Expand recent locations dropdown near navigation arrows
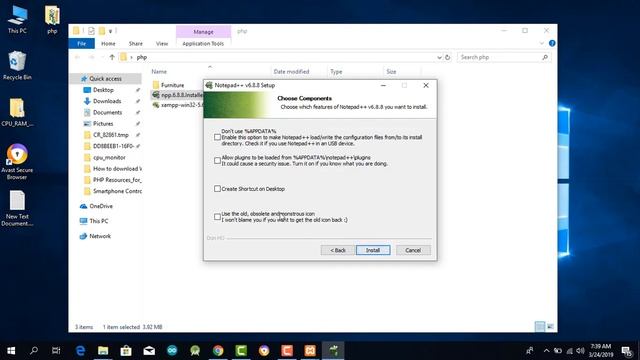 [102, 57]
